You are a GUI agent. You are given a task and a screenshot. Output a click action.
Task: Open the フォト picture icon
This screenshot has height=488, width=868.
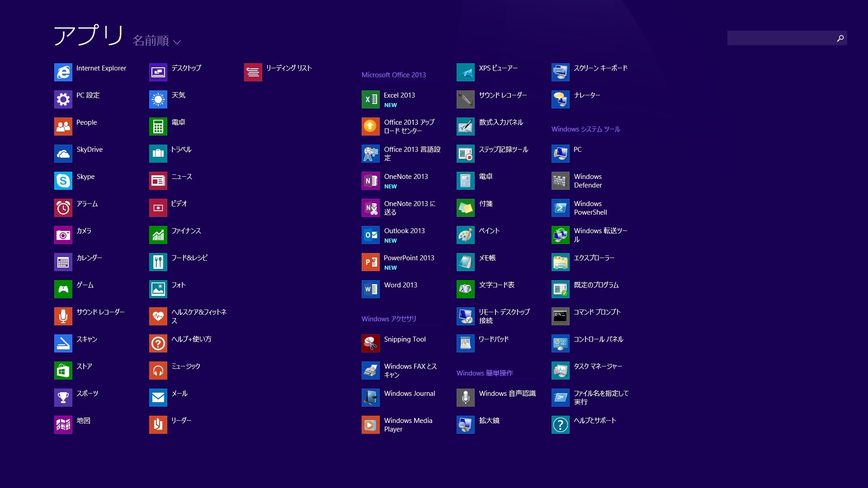(158, 289)
